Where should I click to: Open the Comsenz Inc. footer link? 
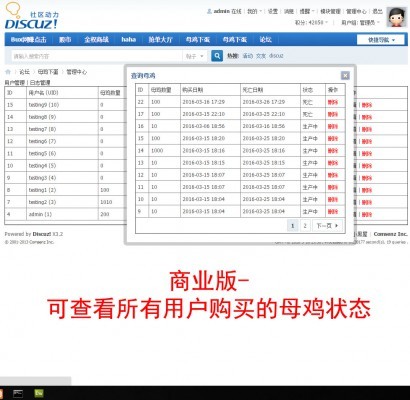click(390, 234)
